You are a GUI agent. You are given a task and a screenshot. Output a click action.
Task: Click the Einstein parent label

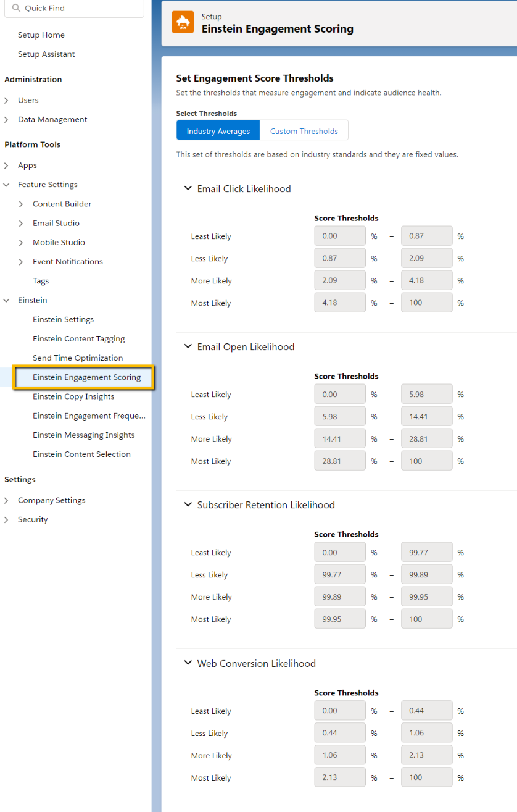33,300
